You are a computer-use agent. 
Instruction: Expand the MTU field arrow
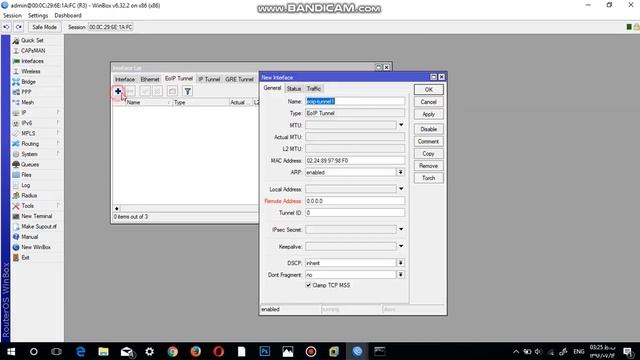(401, 125)
